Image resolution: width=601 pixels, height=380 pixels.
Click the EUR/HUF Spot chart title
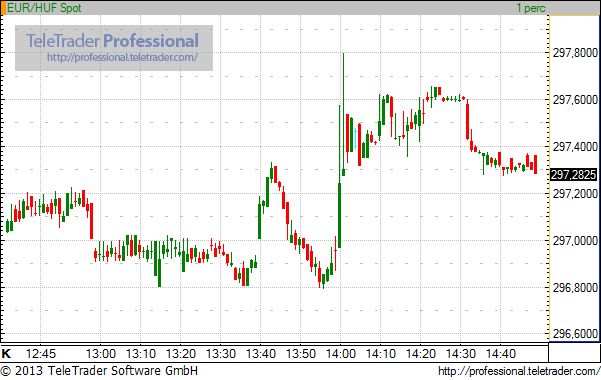coord(44,8)
